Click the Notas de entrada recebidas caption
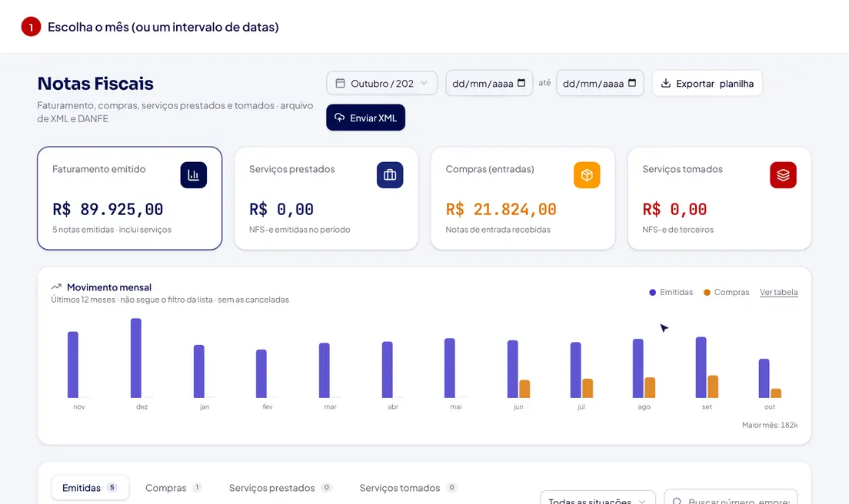 click(x=498, y=229)
